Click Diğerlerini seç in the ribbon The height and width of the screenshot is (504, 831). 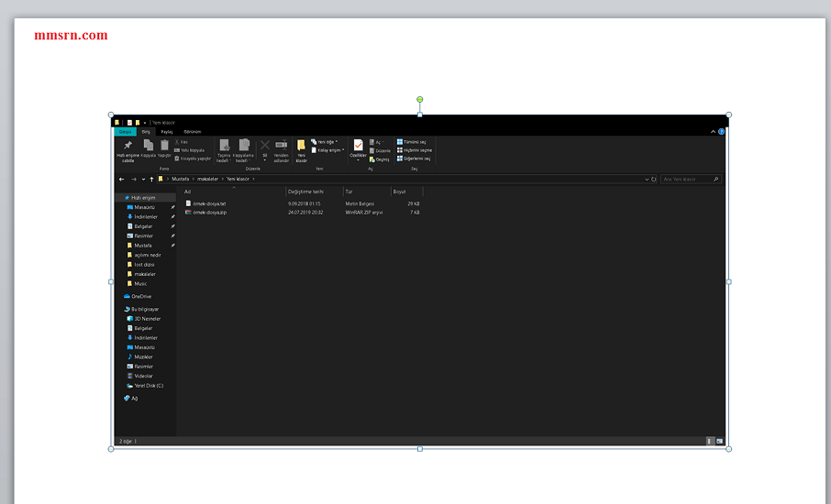tap(414, 159)
